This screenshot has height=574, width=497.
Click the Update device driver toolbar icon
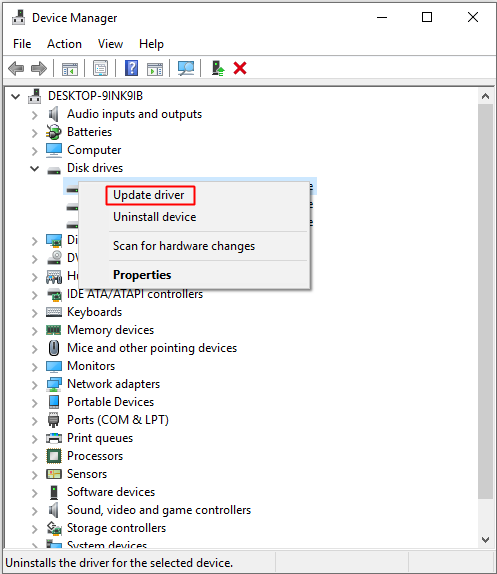[x=218, y=68]
